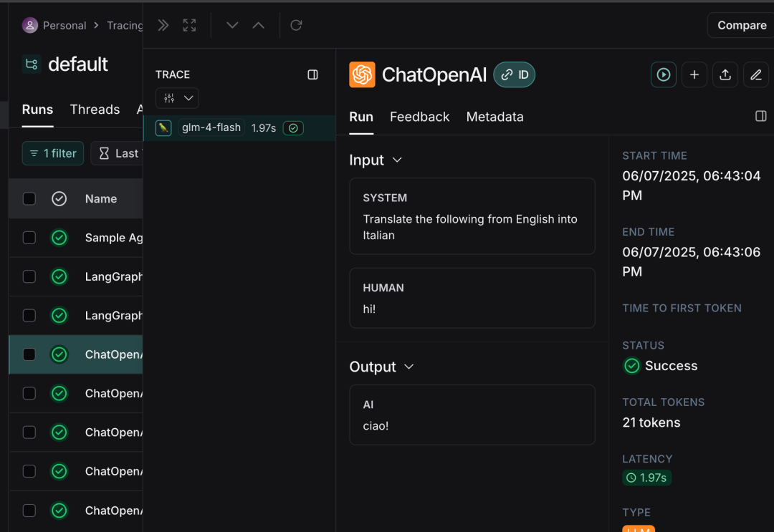Open the Metadata tab
Image resolution: width=774 pixels, height=532 pixels.
494,117
